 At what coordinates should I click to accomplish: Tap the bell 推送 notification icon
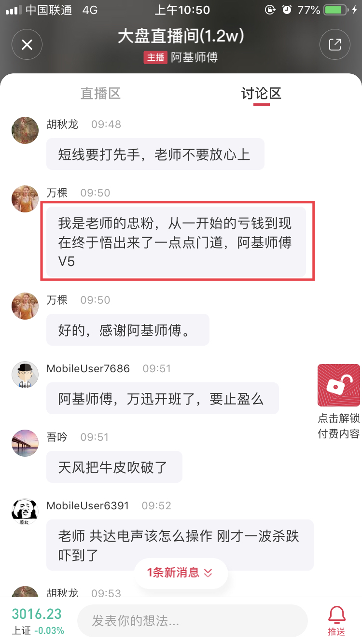336,620
